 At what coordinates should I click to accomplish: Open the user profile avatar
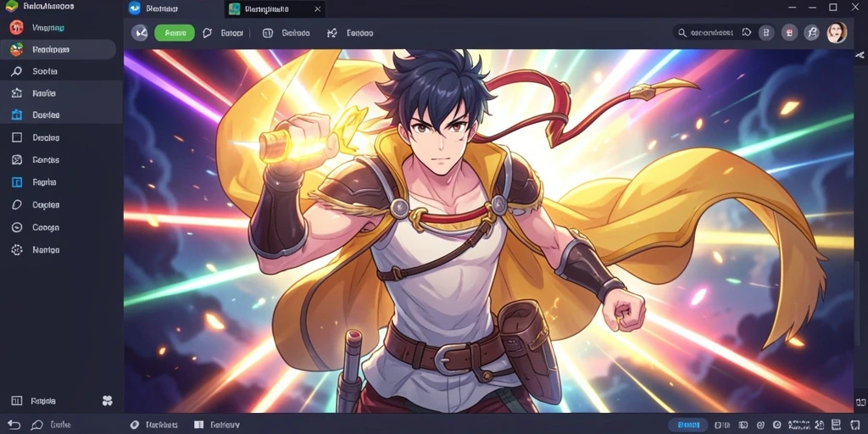coord(837,33)
